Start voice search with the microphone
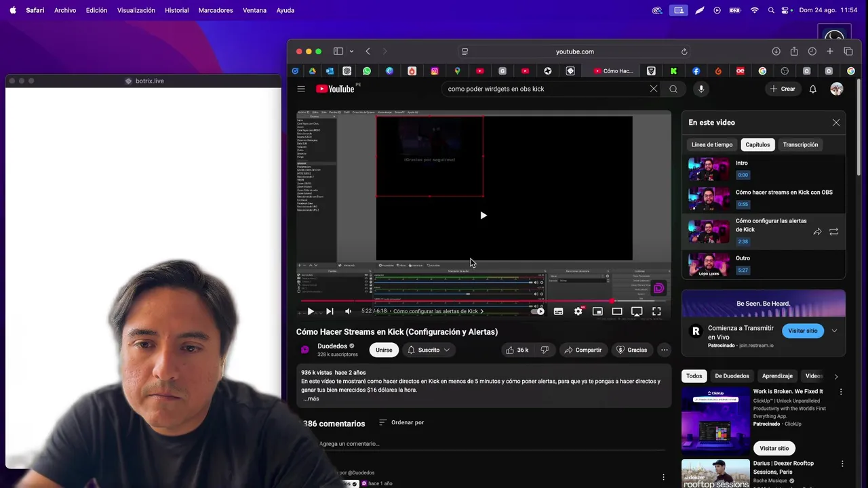 click(701, 89)
